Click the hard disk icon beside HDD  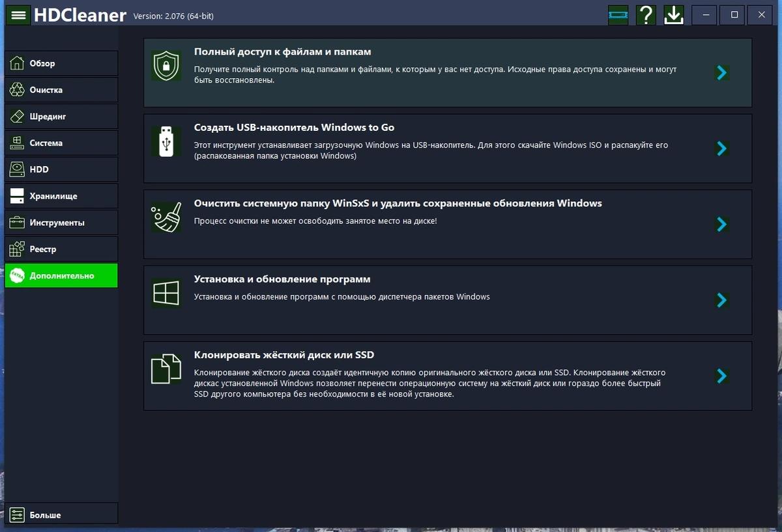pyautogui.click(x=18, y=169)
